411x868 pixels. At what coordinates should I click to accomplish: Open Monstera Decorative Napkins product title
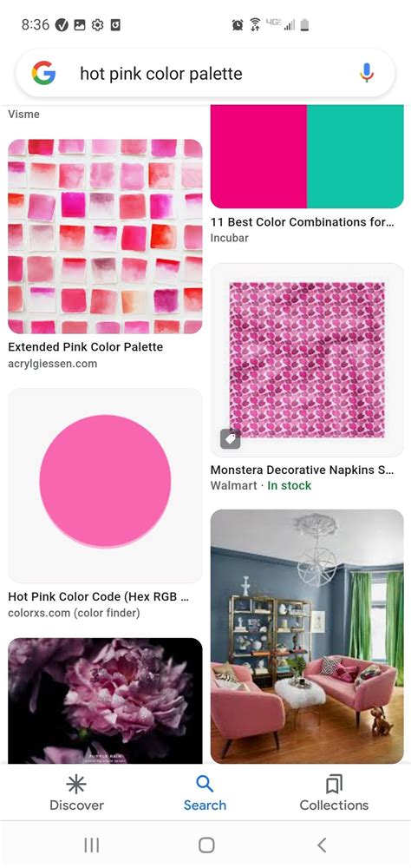[302, 470]
